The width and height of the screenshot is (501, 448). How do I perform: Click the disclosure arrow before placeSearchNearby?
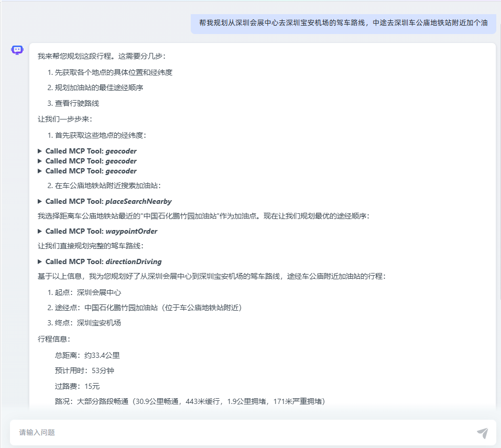tap(40, 201)
